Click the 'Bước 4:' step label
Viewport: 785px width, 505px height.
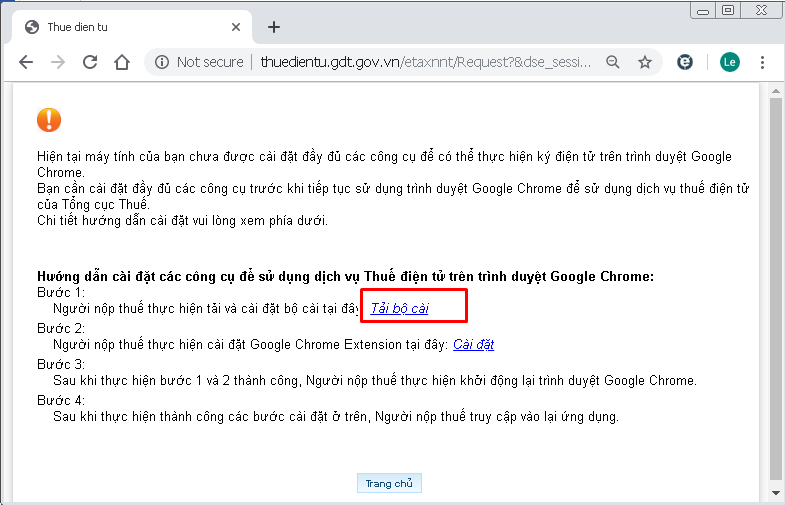click(61, 400)
